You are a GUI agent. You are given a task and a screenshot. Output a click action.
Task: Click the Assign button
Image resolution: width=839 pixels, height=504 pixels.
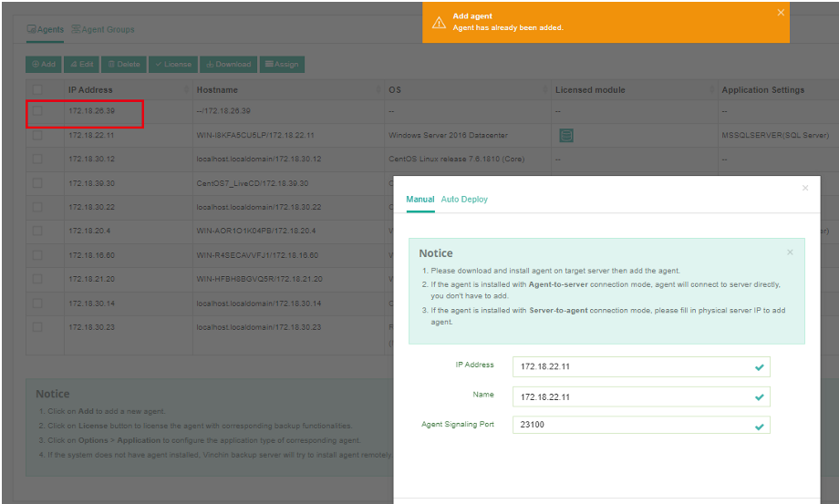[x=282, y=64]
